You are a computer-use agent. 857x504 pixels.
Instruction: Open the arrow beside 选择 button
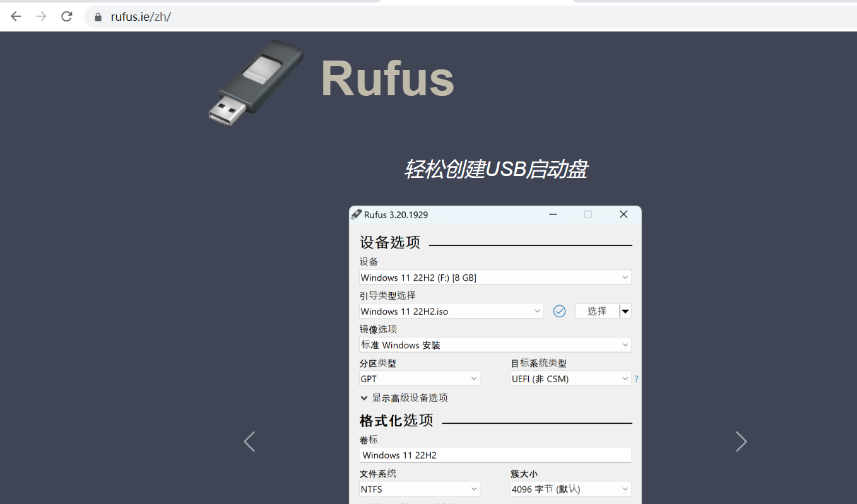pos(625,311)
